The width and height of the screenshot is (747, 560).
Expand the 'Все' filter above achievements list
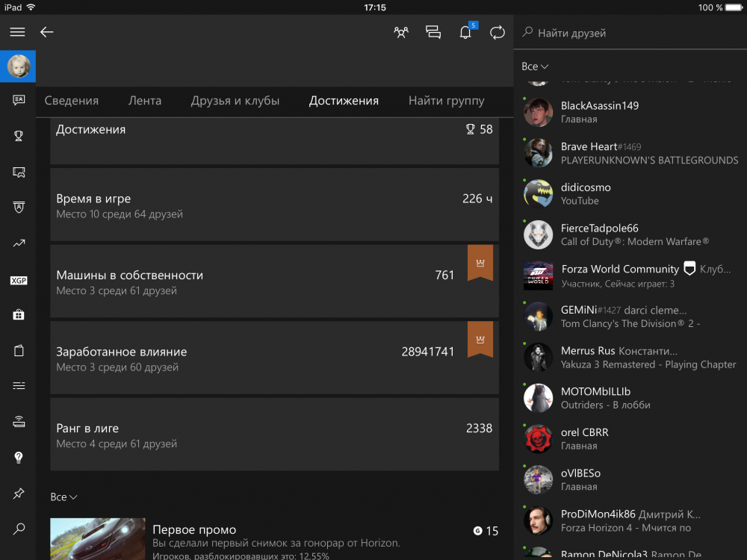pos(63,497)
